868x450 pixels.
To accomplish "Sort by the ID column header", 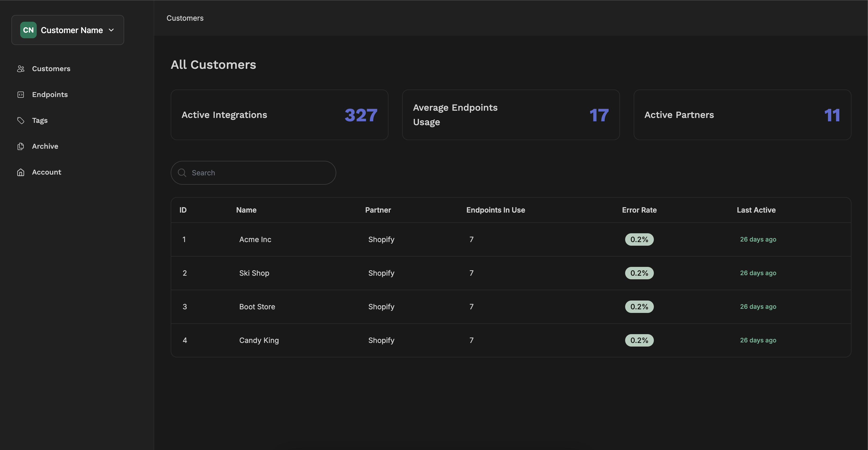I will coord(183,210).
